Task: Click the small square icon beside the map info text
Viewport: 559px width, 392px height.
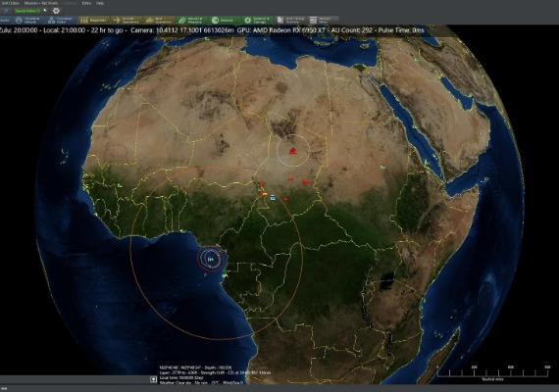Action: [153, 379]
